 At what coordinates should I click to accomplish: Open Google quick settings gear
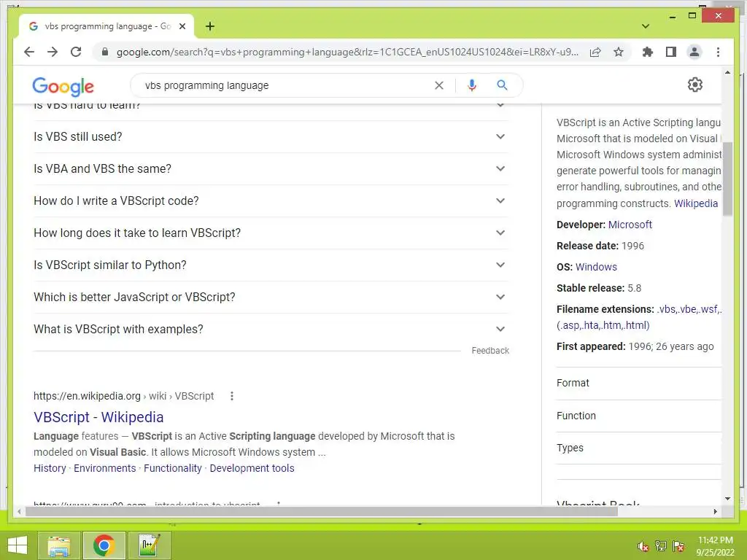(695, 85)
